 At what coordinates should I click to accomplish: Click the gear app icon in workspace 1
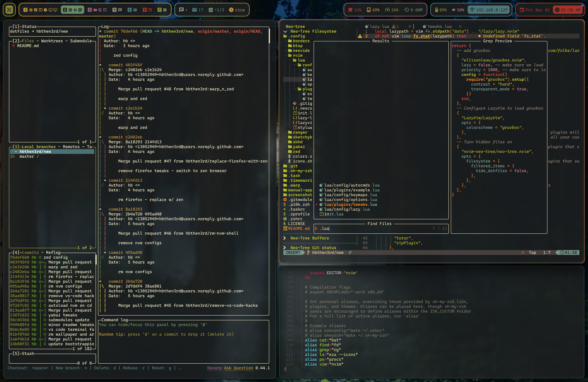[31, 10]
